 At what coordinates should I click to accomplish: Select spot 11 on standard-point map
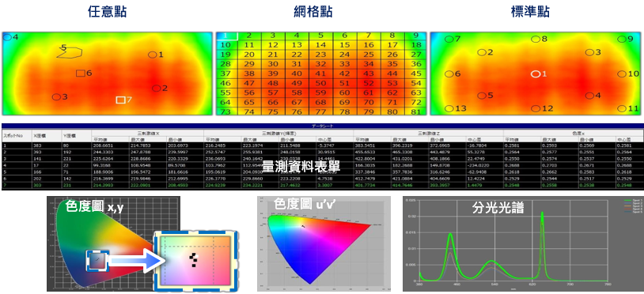(x=622, y=108)
